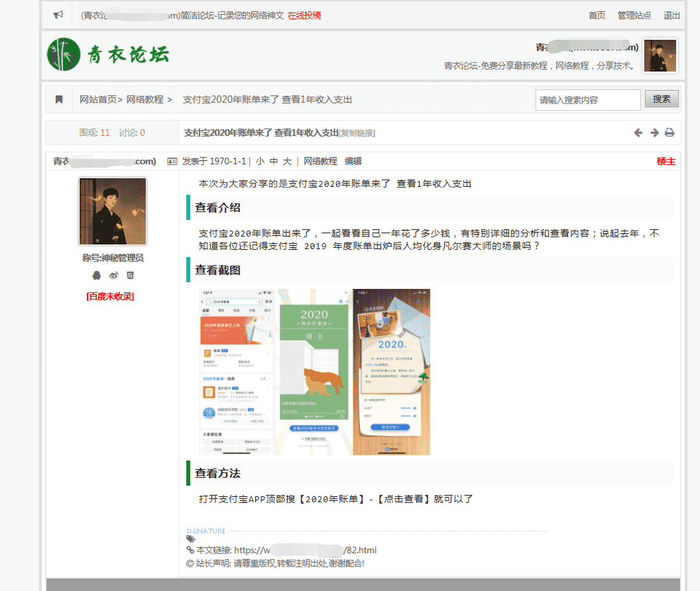Click the 复制链接 link after title
The image size is (700, 591).
(x=357, y=133)
